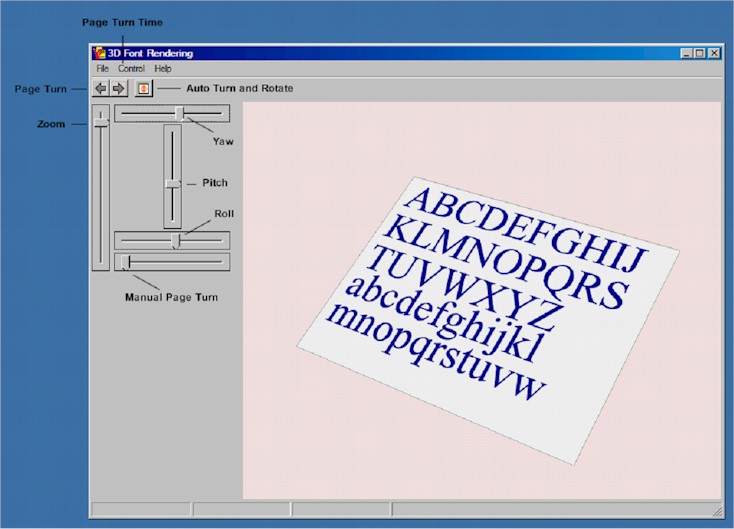The height and width of the screenshot is (529, 734).
Task: Click the page turn forward arrow button
Action: pyautogui.click(x=118, y=88)
